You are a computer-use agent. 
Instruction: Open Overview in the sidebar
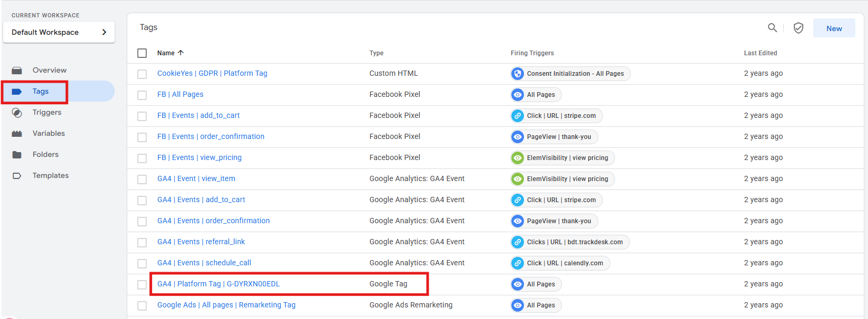(49, 70)
